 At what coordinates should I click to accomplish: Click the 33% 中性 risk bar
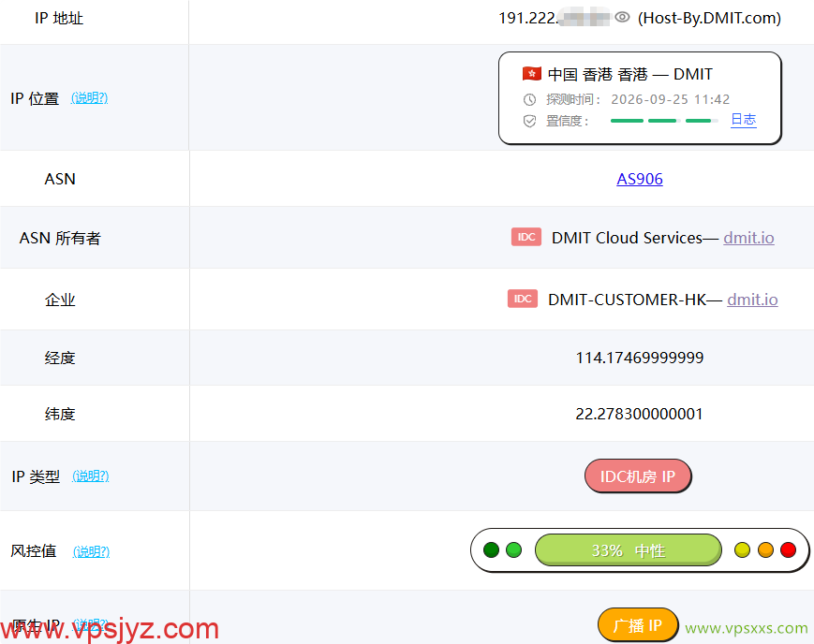(629, 550)
